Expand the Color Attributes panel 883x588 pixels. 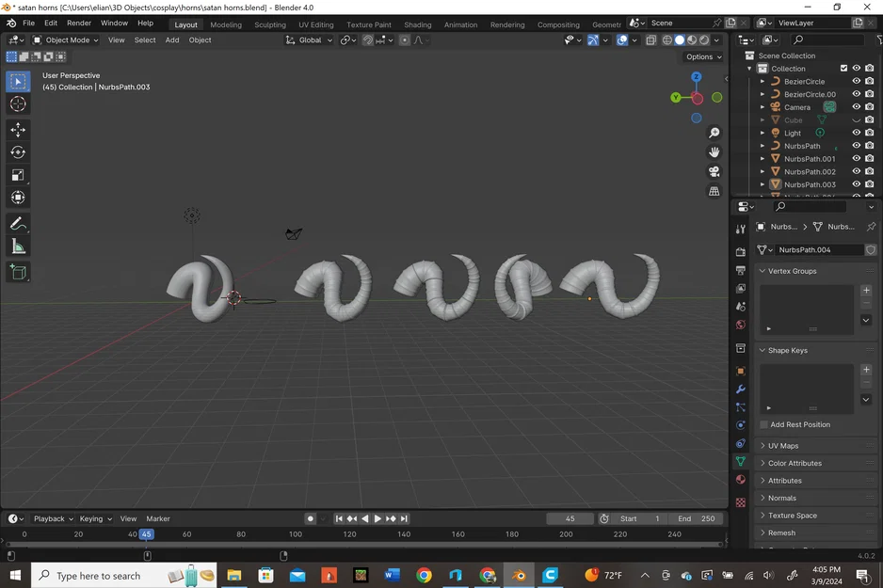coord(794,463)
